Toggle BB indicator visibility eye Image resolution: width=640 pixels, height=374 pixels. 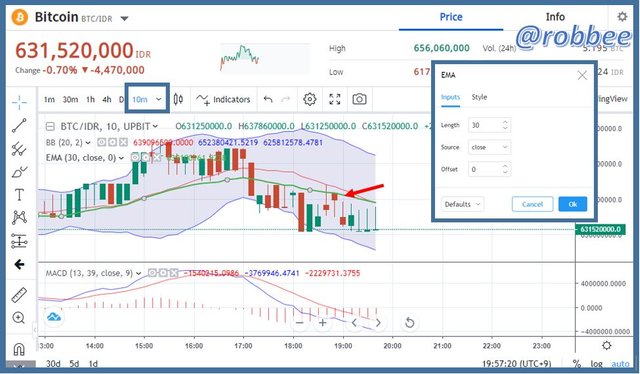point(102,142)
